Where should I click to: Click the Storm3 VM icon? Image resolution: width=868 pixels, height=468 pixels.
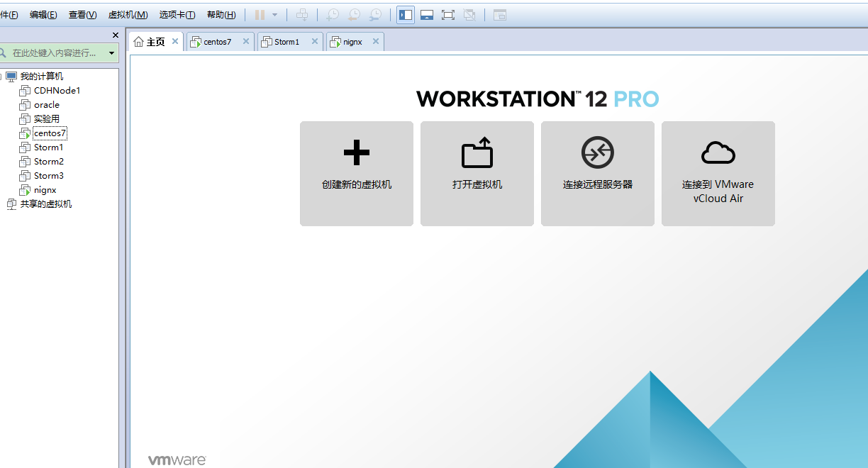pos(25,176)
